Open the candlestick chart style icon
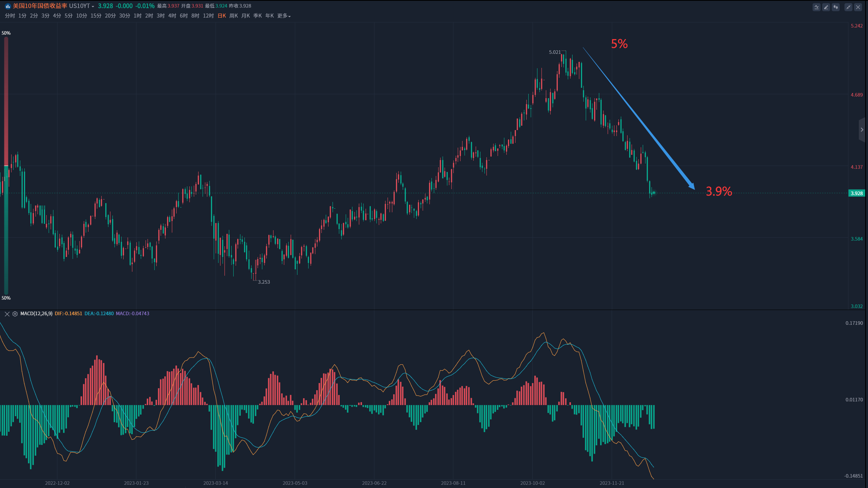868x488 pixels. [835, 7]
